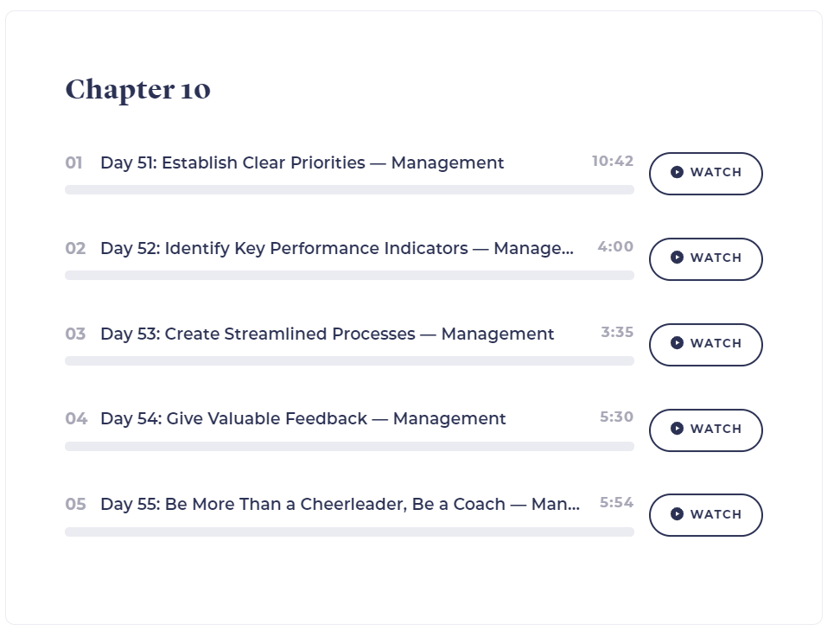Select lesson number 03 label
840x643 pixels.
coord(75,334)
